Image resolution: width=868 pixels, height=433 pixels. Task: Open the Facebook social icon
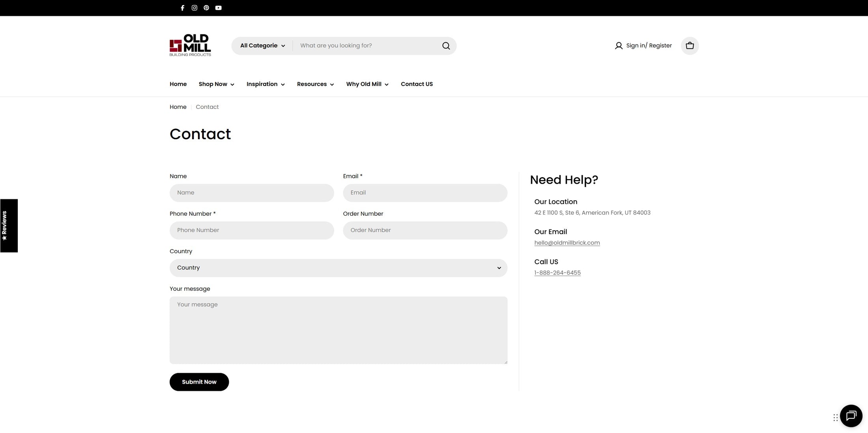(x=182, y=8)
